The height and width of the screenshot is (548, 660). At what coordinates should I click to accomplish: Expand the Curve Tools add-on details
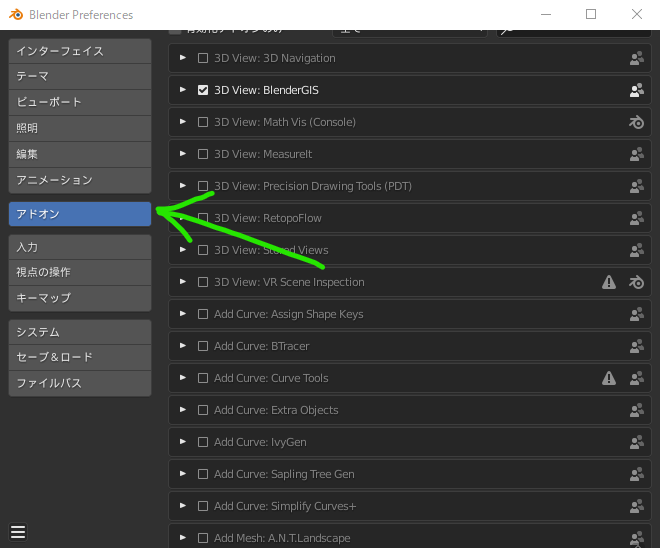pos(183,378)
